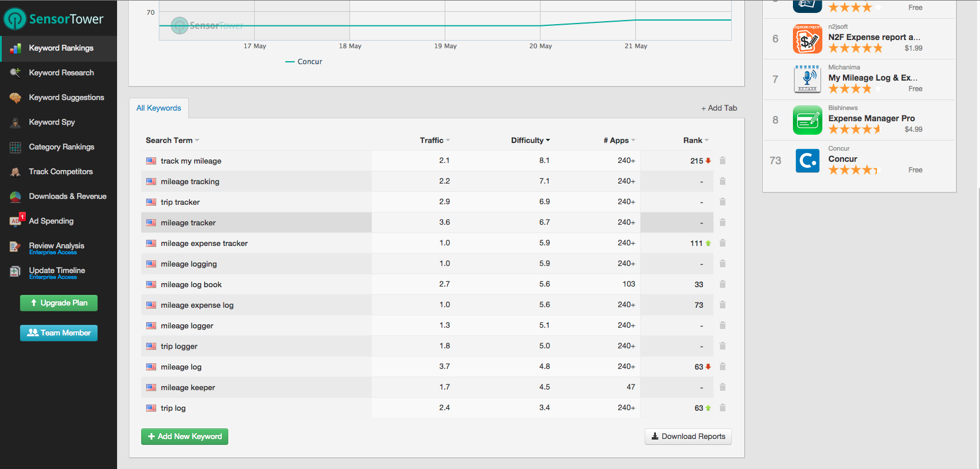The image size is (980, 469).
Task: Sort table by Traffic column
Action: [435, 141]
